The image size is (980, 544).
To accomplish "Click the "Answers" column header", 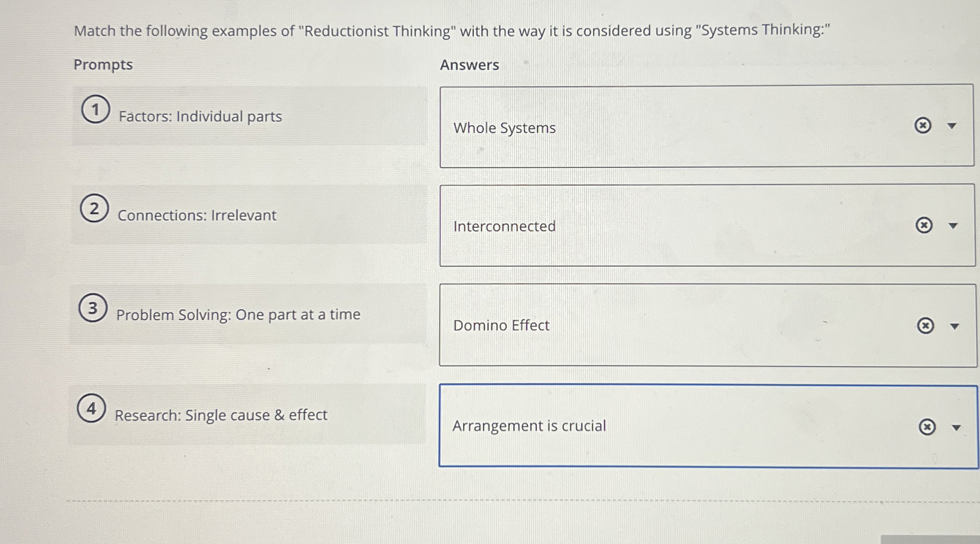I will 469,65.
